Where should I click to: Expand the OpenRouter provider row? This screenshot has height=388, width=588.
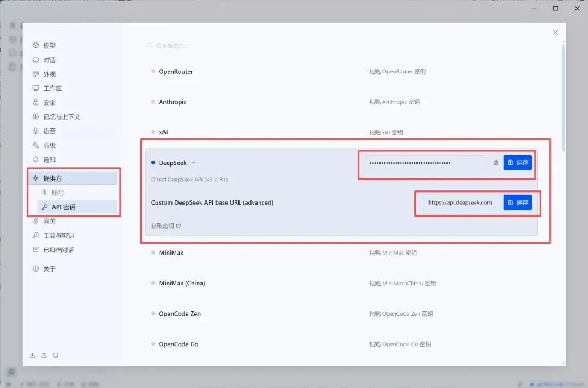point(175,72)
